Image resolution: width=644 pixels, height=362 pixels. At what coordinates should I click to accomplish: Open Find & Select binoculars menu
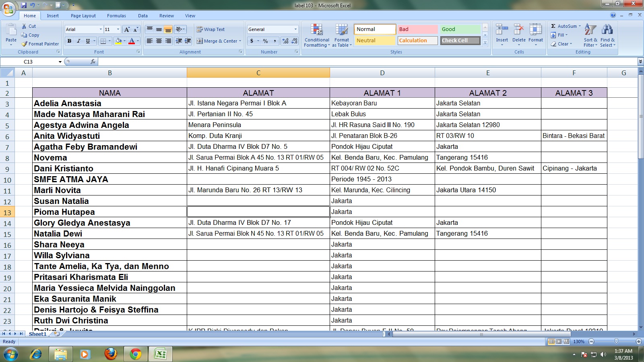pos(607,35)
